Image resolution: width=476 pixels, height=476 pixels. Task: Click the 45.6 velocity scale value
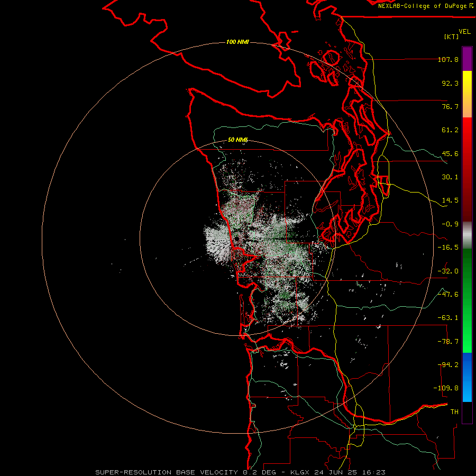(450, 153)
